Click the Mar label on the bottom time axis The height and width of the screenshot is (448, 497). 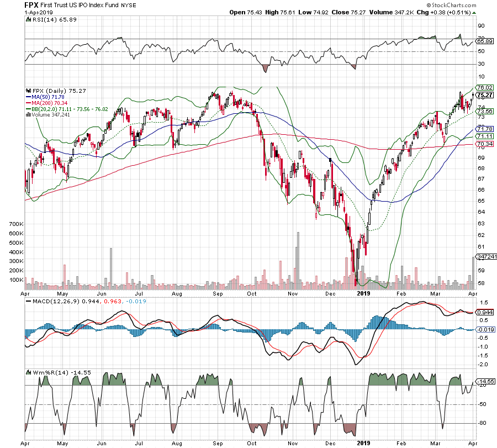[436, 443]
